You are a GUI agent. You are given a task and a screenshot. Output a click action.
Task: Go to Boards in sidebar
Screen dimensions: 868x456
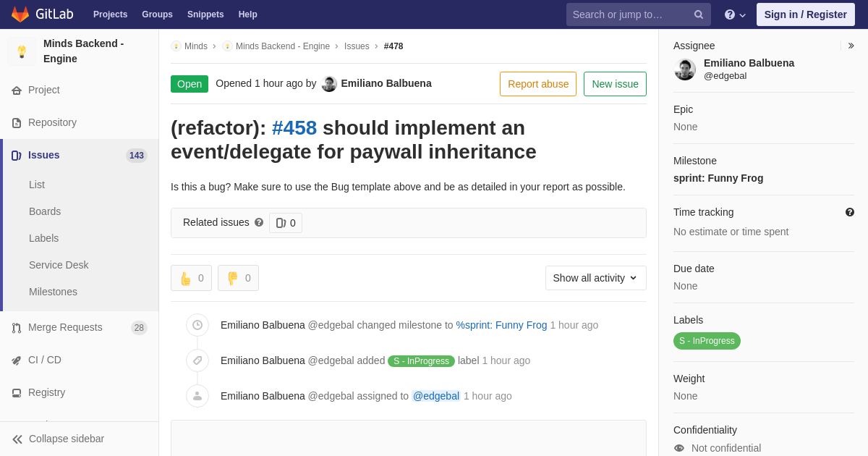click(x=45, y=211)
